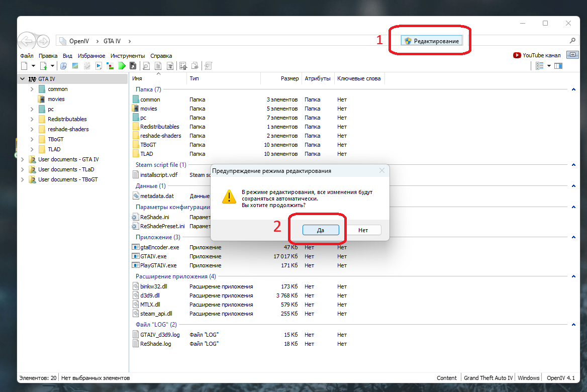Open the YouTube канал link
Viewport: 587px width, 392px height.
click(537, 55)
